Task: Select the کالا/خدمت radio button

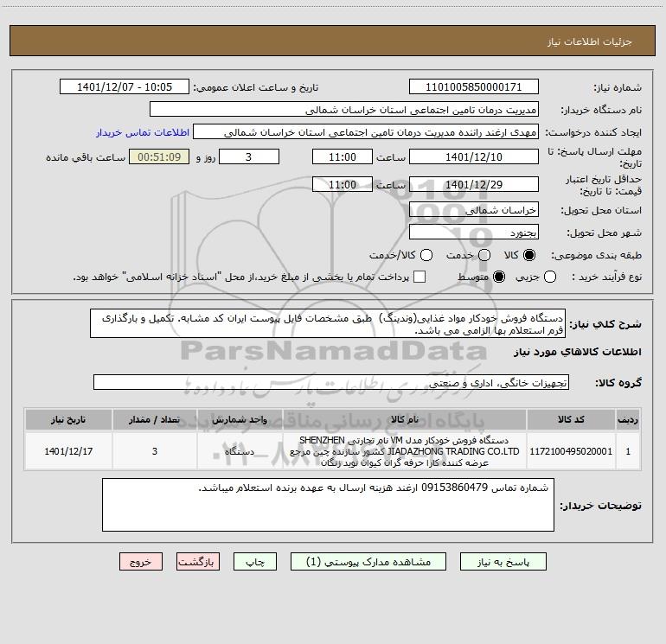Action: [x=426, y=255]
